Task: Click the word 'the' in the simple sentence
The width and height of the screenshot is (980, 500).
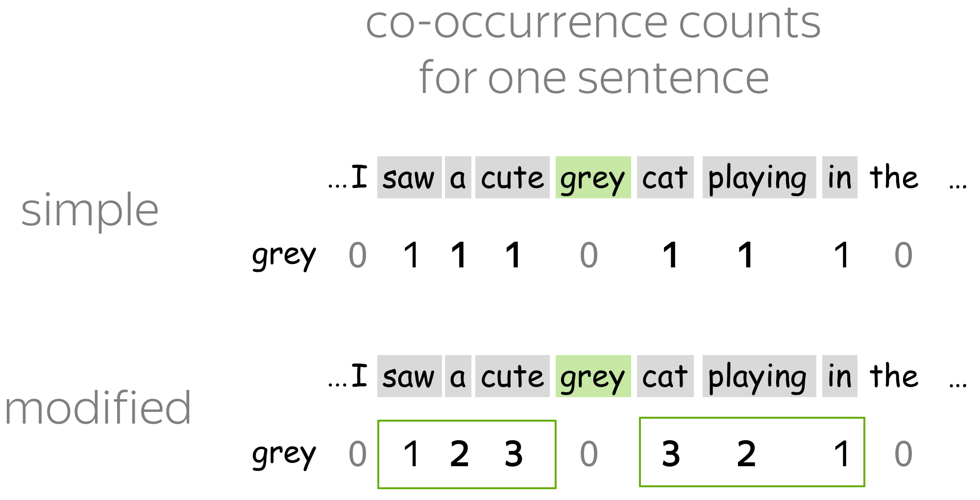Action: point(894,177)
